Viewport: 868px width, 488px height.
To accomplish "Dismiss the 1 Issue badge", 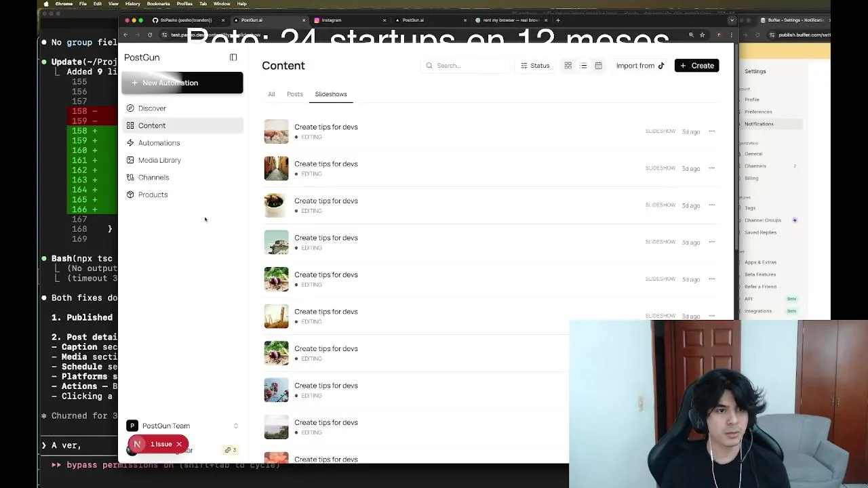I will (179, 445).
